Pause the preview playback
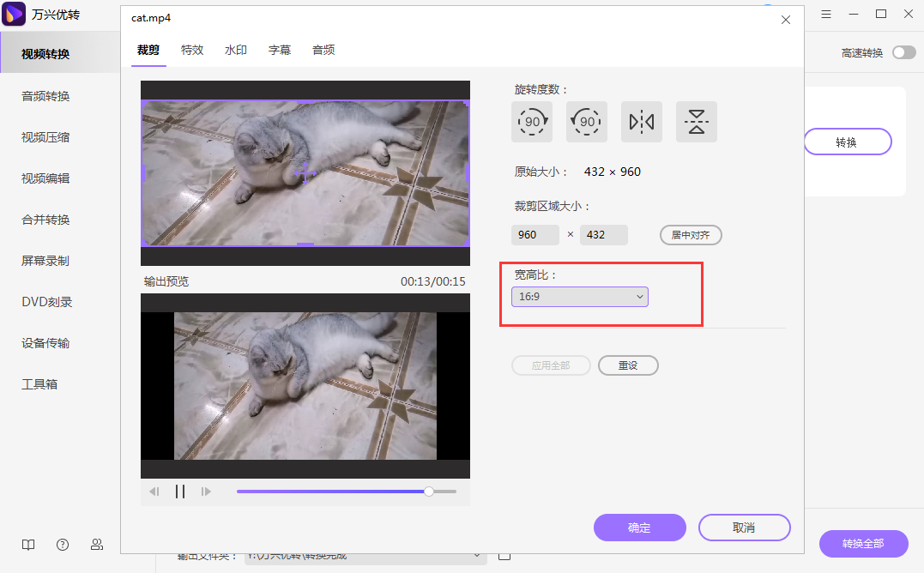This screenshot has width=924, height=573. [180, 491]
